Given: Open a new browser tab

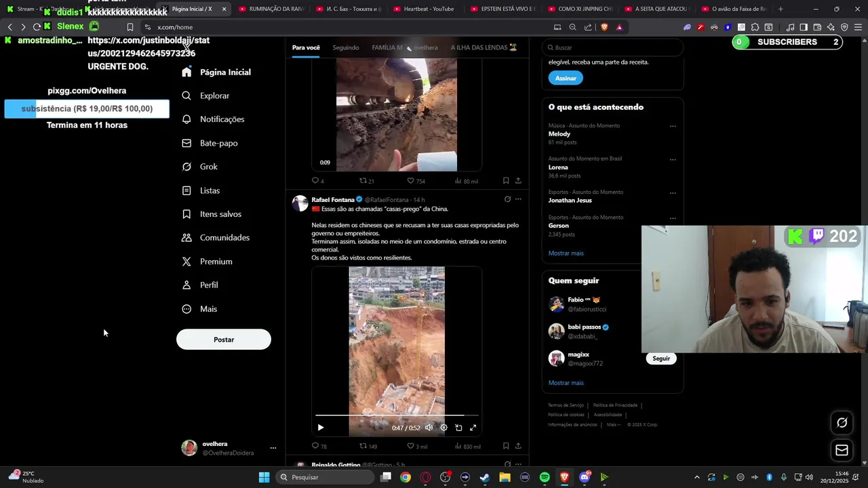Looking at the screenshot, I should (x=781, y=9).
